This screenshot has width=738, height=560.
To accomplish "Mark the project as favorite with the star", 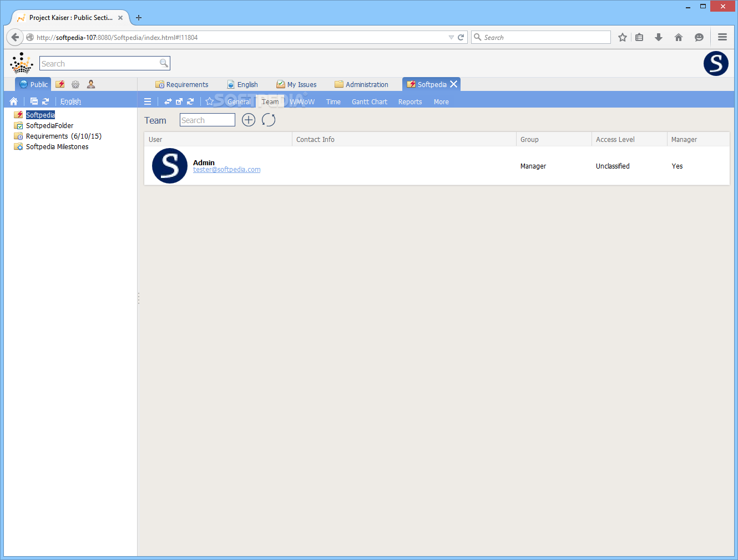I will [x=210, y=101].
